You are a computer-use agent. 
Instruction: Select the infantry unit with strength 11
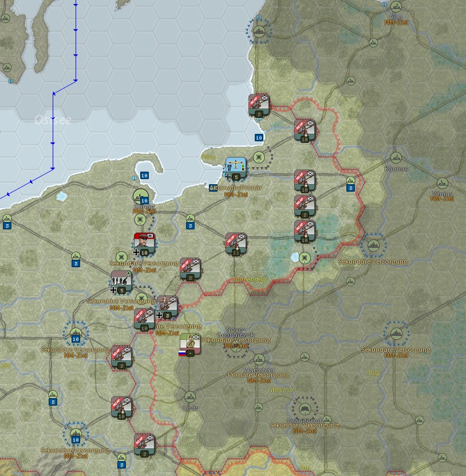point(236,244)
